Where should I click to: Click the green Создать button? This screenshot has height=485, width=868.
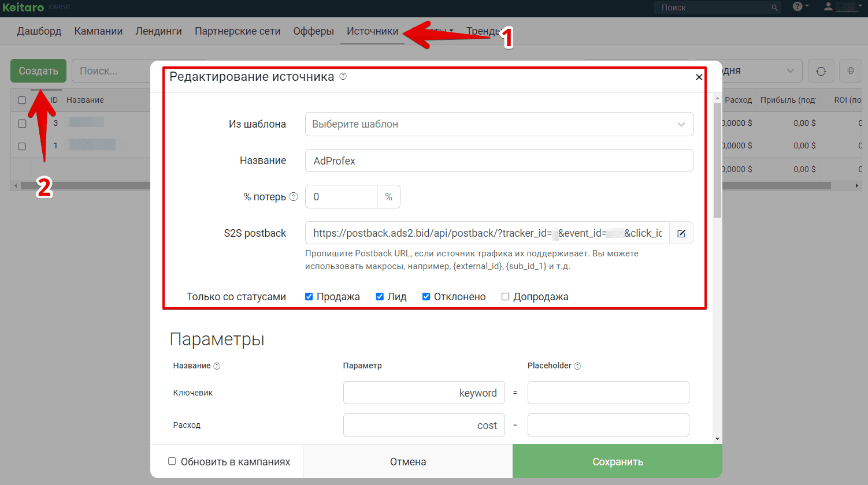[38, 71]
